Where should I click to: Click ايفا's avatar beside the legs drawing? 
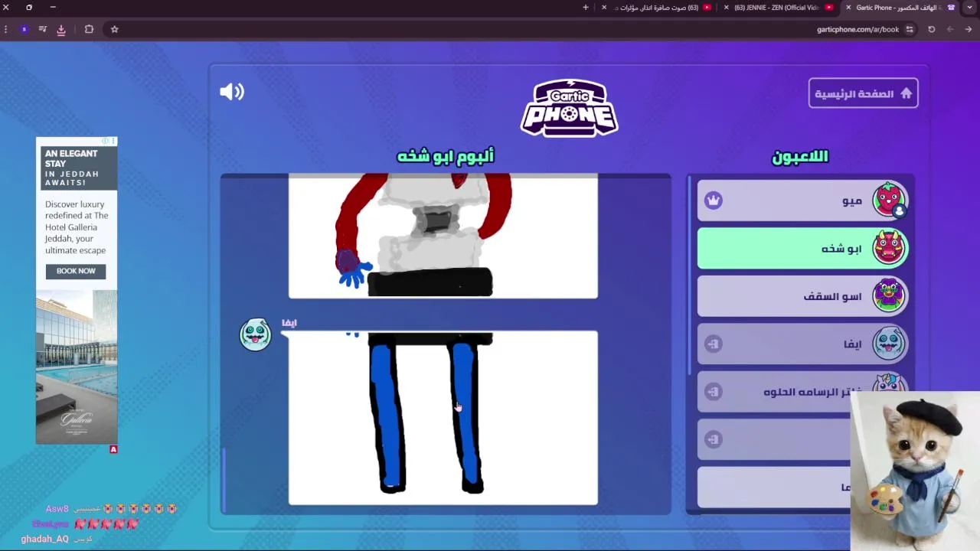click(255, 334)
